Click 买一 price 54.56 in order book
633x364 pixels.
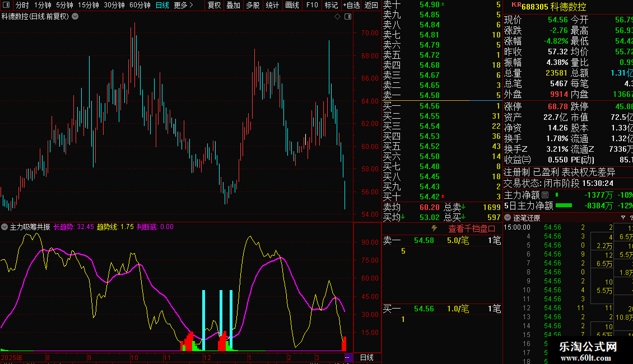coord(430,106)
